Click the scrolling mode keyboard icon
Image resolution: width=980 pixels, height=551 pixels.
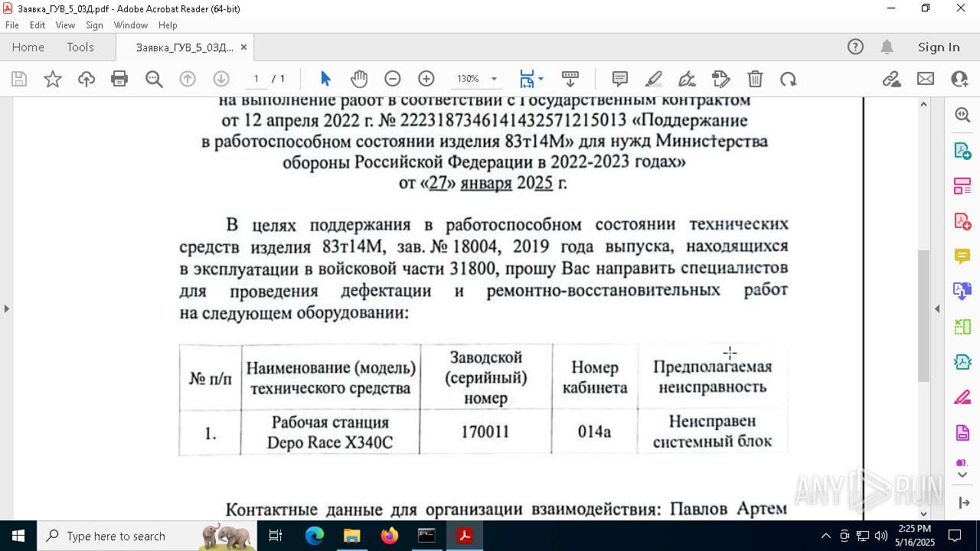(x=570, y=79)
